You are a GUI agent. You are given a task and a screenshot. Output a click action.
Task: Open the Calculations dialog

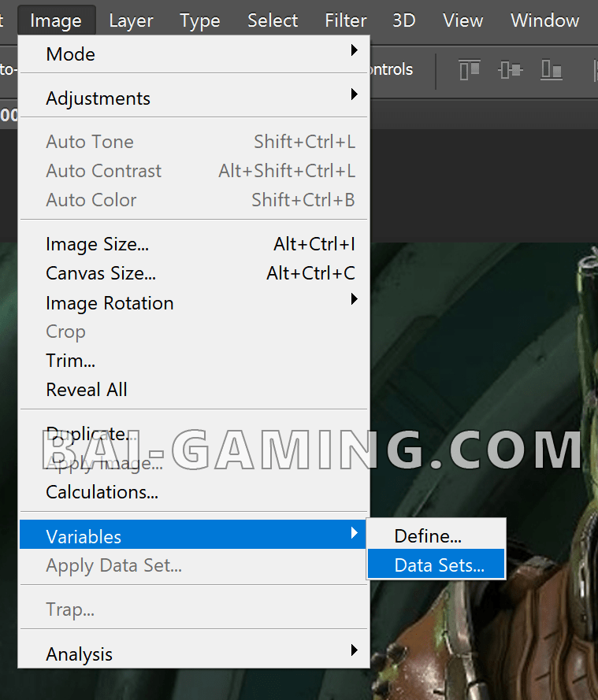pyautogui.click(x=102, y=493)
